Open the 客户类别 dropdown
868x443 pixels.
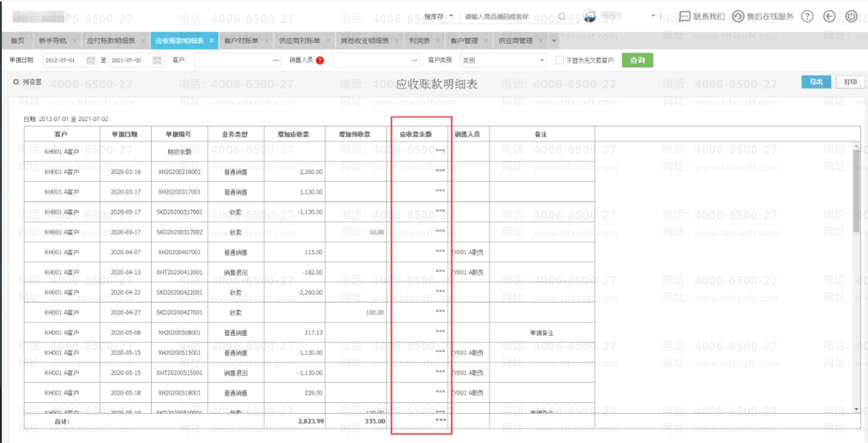point(542,61)
